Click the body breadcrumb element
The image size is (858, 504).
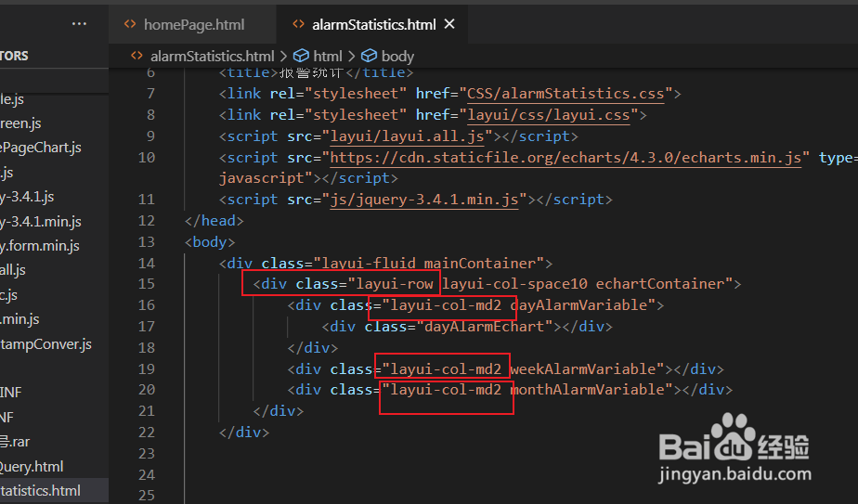(397, 57)
